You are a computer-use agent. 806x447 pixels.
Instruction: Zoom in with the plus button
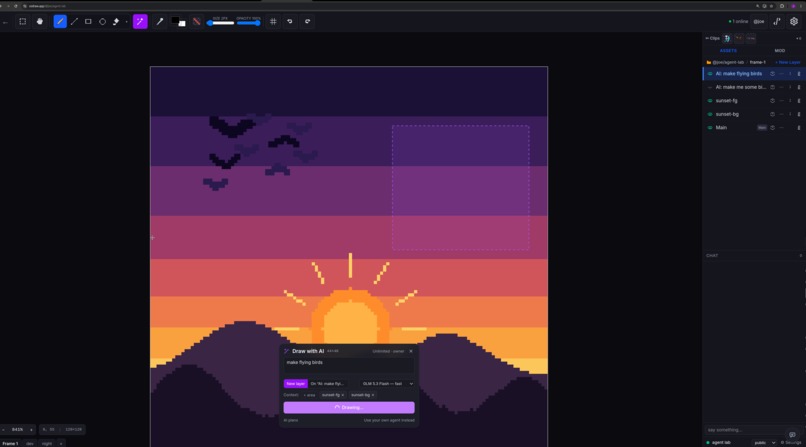[31, 430]
